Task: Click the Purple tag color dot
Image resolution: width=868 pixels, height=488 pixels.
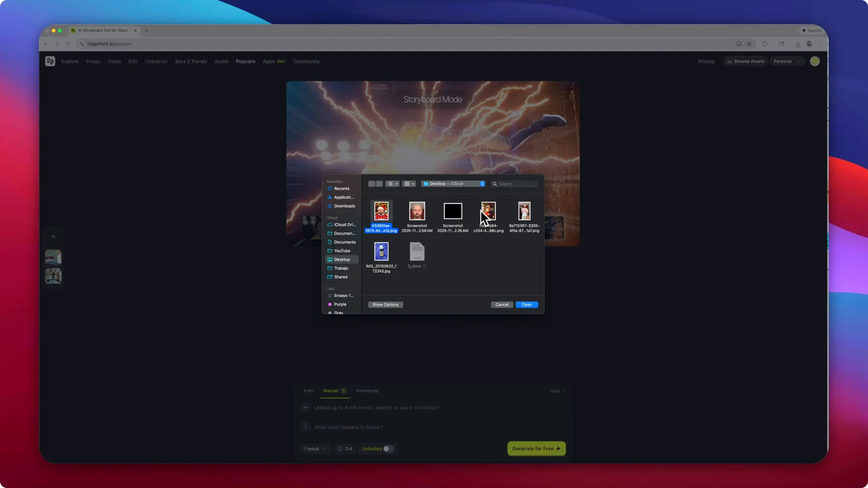Action: pos(330,304)
